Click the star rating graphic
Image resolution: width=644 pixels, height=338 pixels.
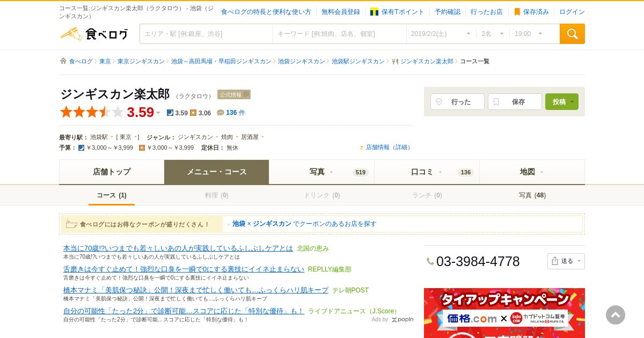coord(92,112)
